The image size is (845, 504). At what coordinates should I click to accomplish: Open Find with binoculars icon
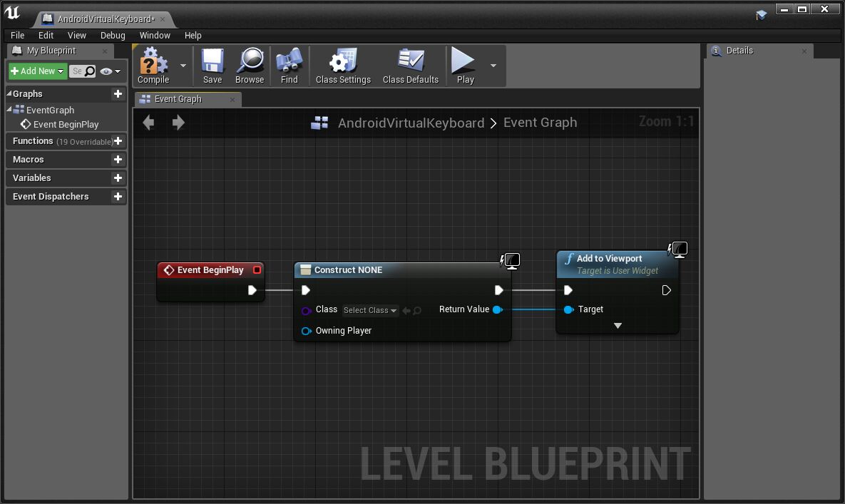pyautogui.click(x=289, y=66)
